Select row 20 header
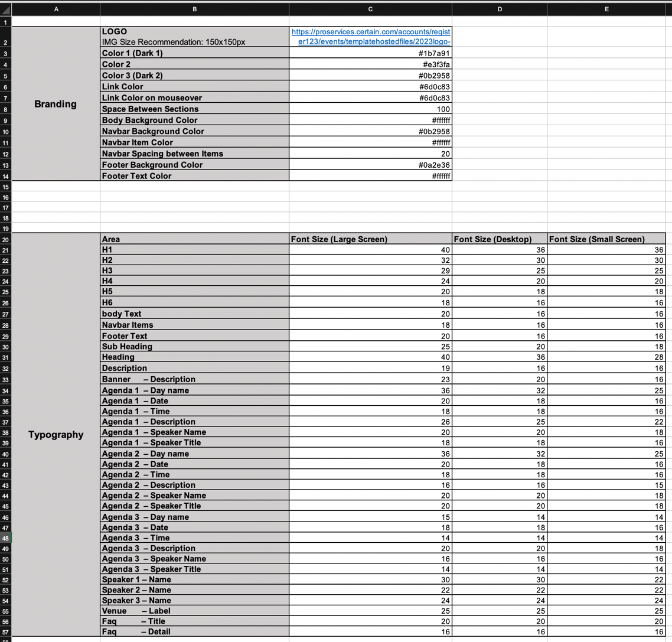This screenshot has width=672, height=642. click(x=5, y=240)
